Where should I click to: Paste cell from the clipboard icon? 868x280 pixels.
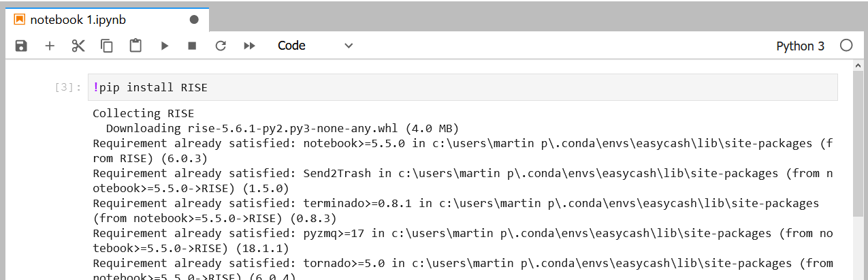pyautogui.click(x=135, y=46)
